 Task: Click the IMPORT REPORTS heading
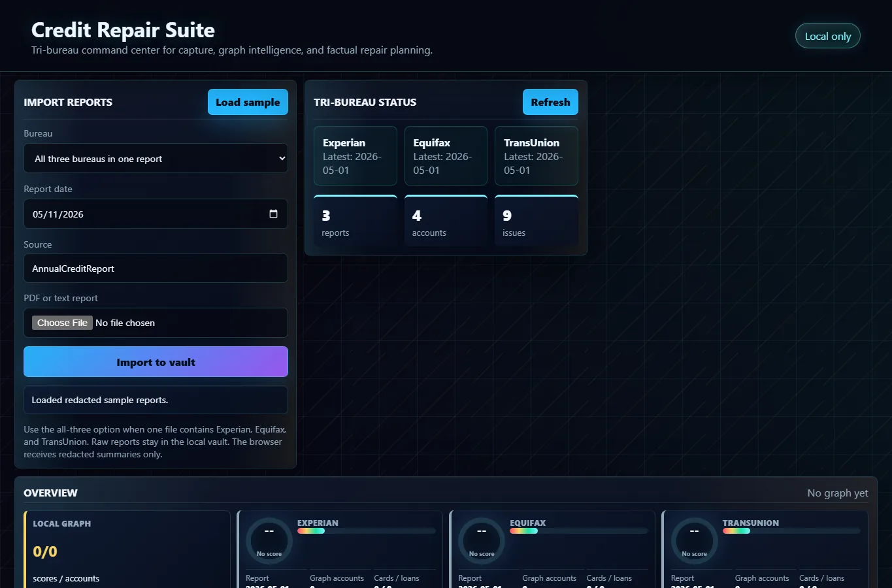click(68, 102)
